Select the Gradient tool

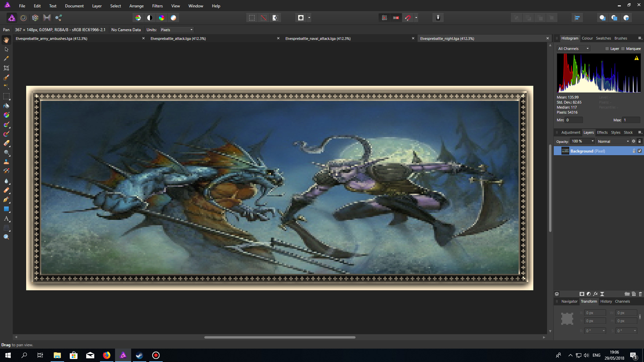6,115
